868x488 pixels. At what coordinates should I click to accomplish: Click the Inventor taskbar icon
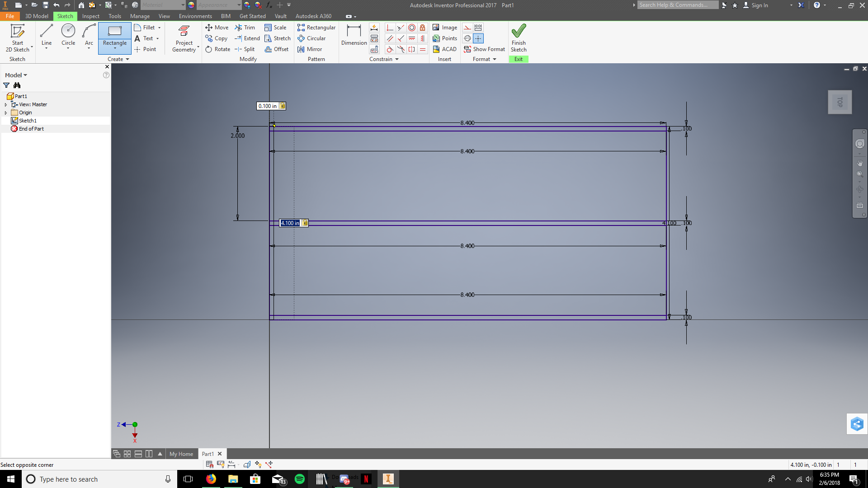(x=387, y=479)
